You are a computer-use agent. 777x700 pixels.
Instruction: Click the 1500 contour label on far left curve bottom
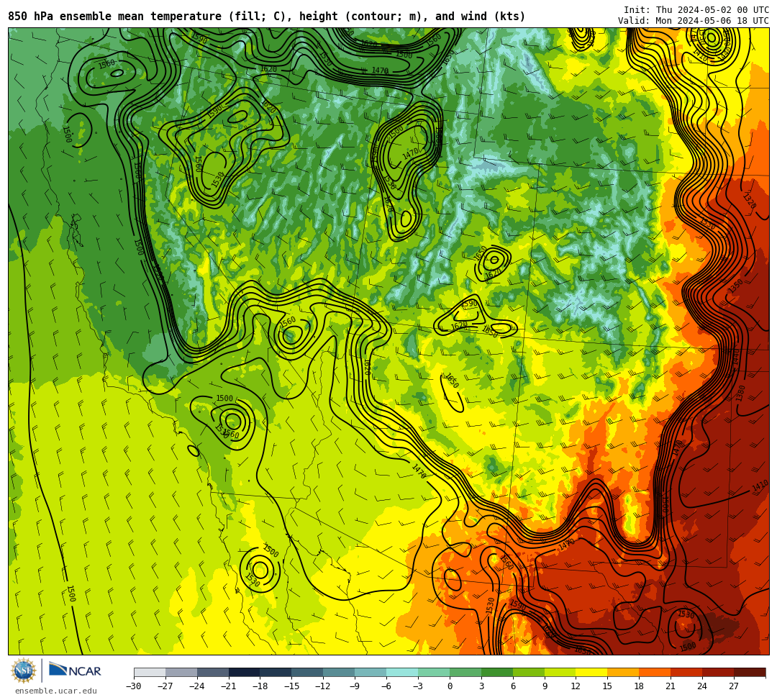click(x=71, y=594)
